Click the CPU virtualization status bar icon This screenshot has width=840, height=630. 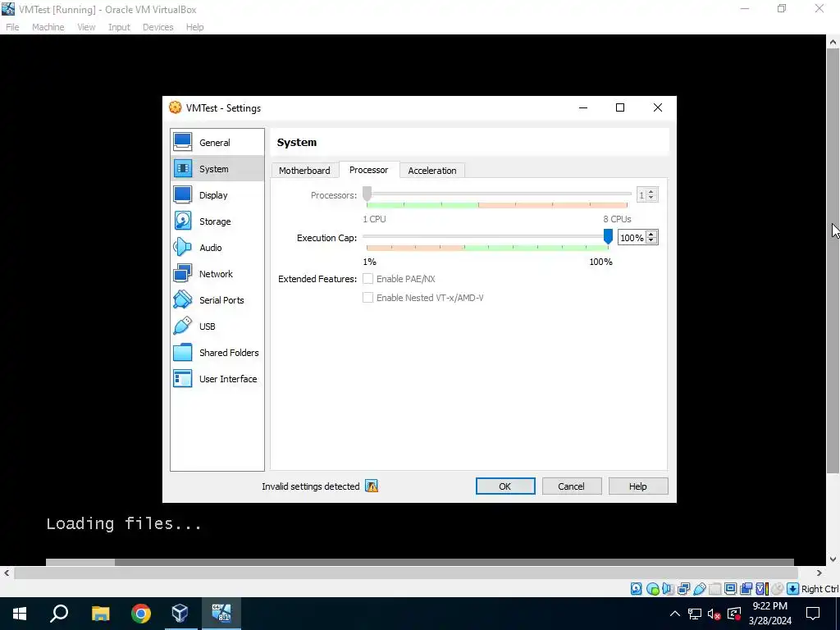(x=762, y=589)
